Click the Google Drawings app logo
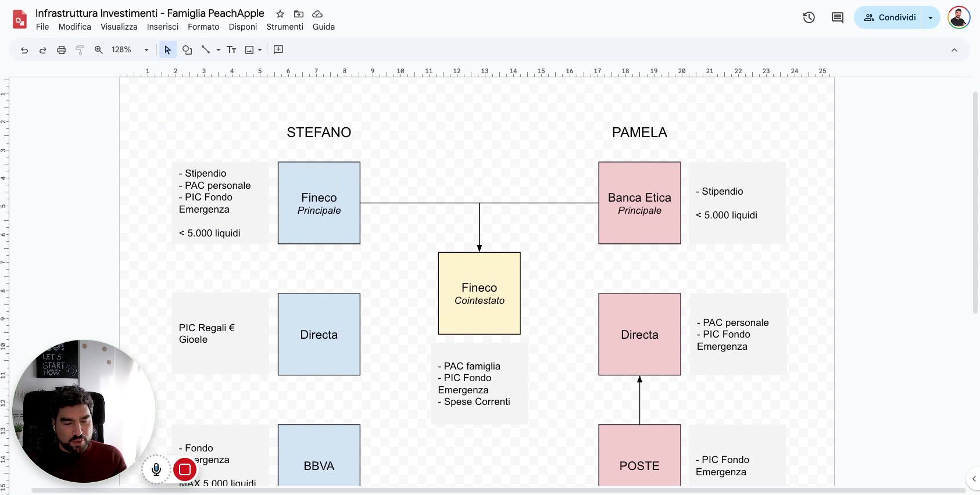Image resolution: width=980 pixels, height=495 pixels. pyautogui.click(x=20, y=19)
